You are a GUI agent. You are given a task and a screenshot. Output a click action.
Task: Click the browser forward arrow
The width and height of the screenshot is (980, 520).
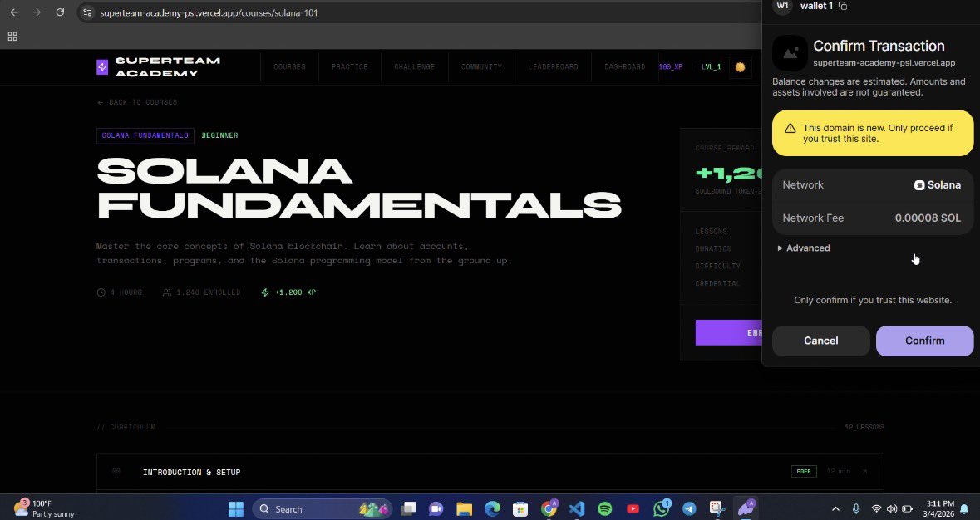pos(37,12)
